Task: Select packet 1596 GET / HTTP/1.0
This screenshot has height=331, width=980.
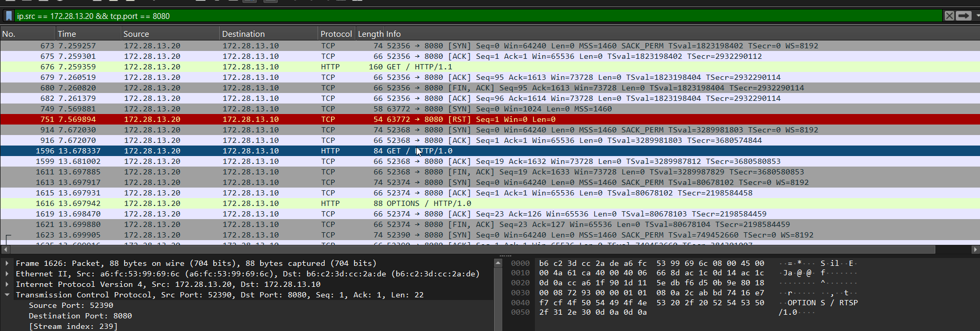Action: pos(490,151)
